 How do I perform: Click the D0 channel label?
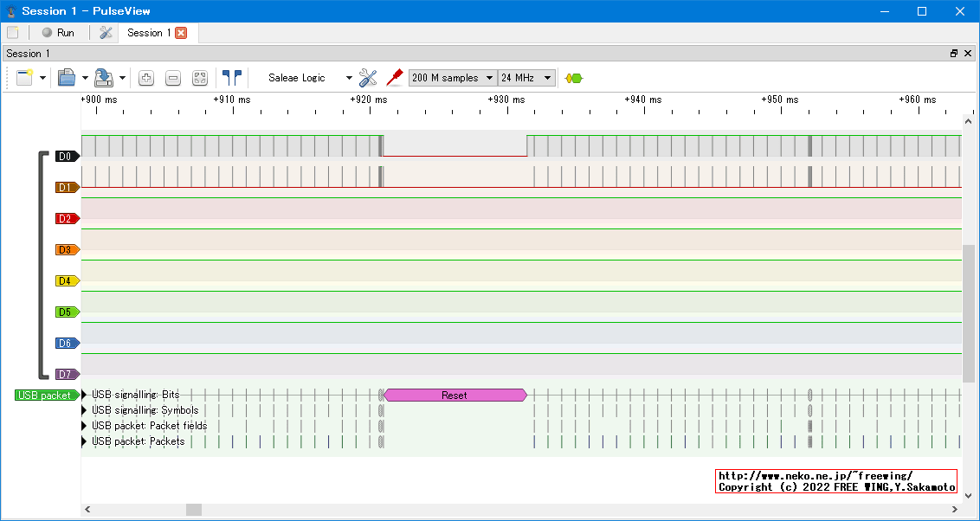[x=66, y=157]
